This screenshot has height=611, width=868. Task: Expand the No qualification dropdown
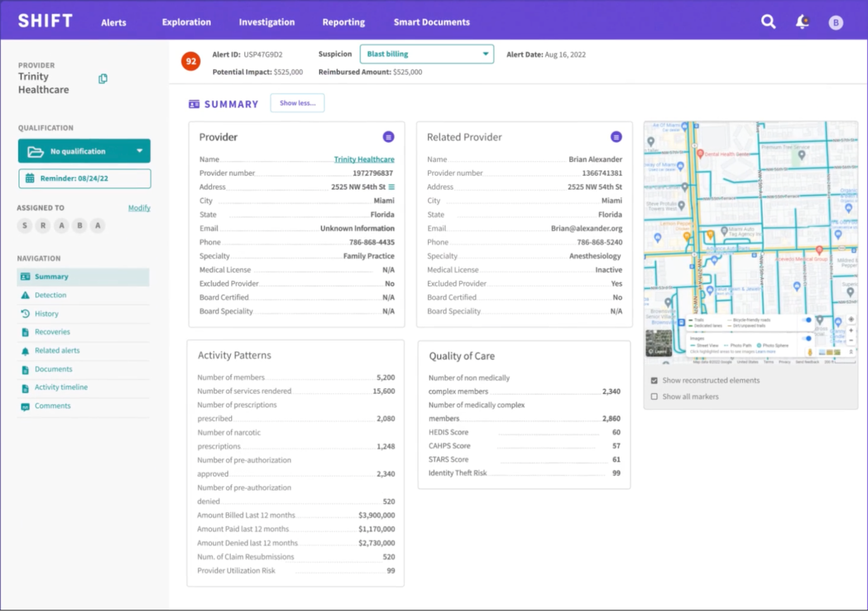[x=84, y=151]
